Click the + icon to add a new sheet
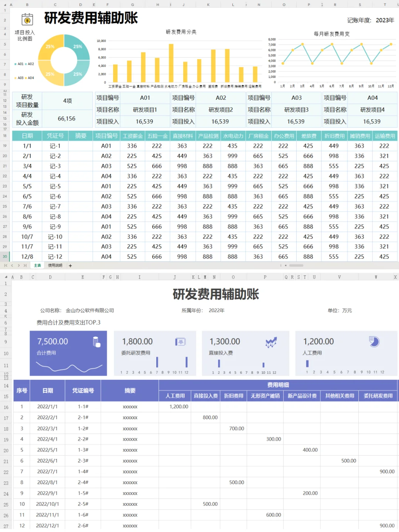 (70, 265)
